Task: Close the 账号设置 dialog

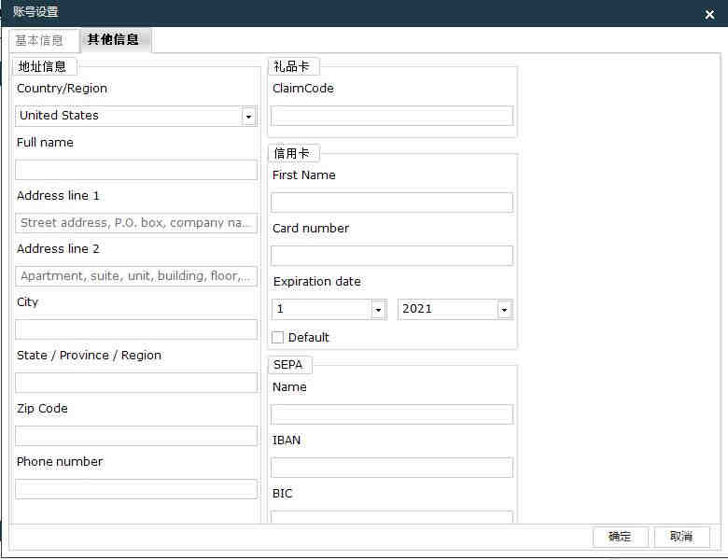Action: 709,14
